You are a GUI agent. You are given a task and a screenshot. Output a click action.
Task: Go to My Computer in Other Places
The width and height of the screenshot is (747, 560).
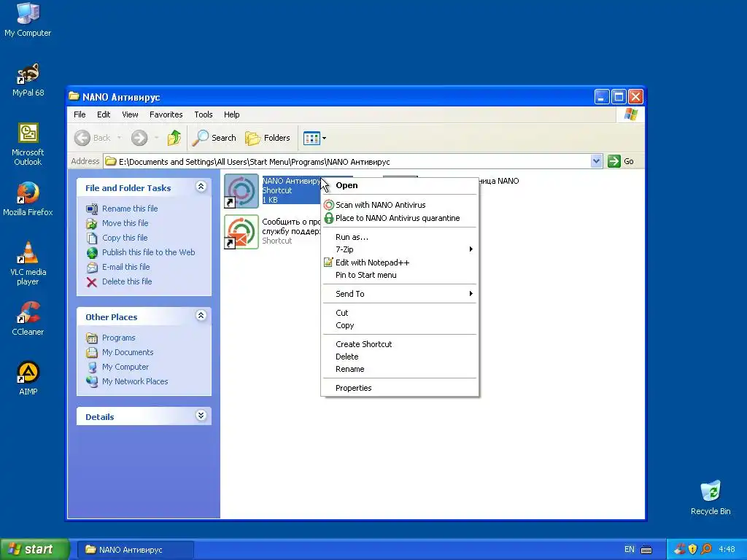coord(125,367)
